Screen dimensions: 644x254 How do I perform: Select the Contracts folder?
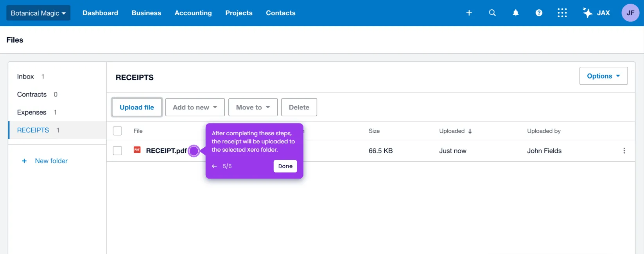point(57,95)
